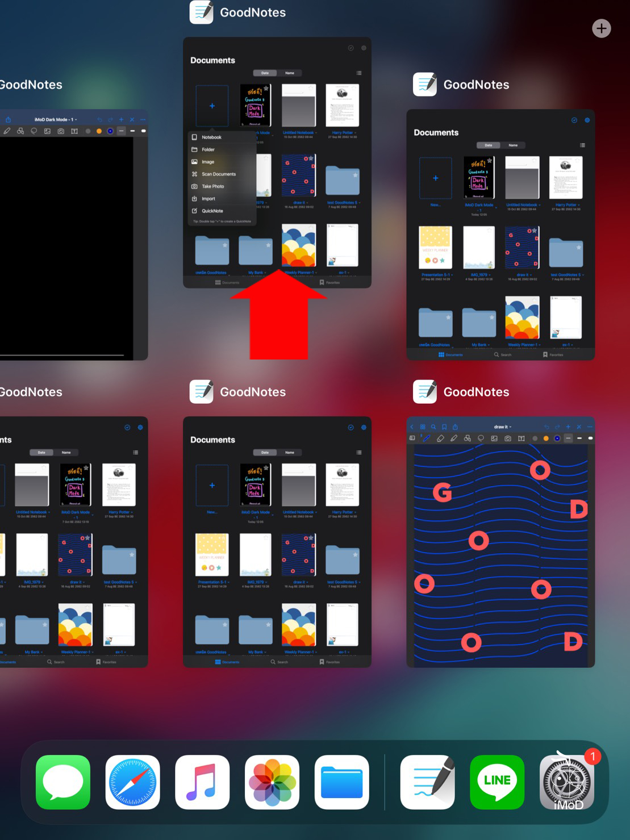Viewport: 630px width, 840px height.
Task: Expand the 'draw it' title dropdown in editor
Action: point(503,427)
